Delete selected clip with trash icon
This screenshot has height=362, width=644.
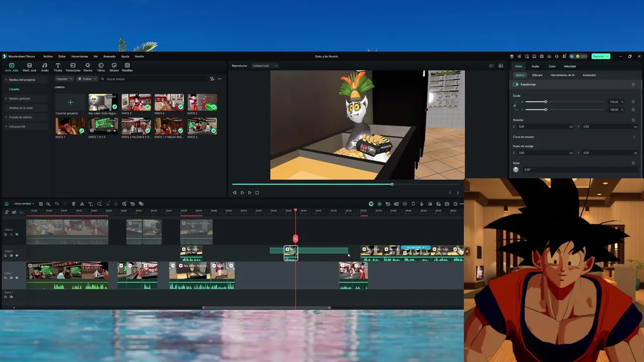pyautogui.click(x=73, y=204)
